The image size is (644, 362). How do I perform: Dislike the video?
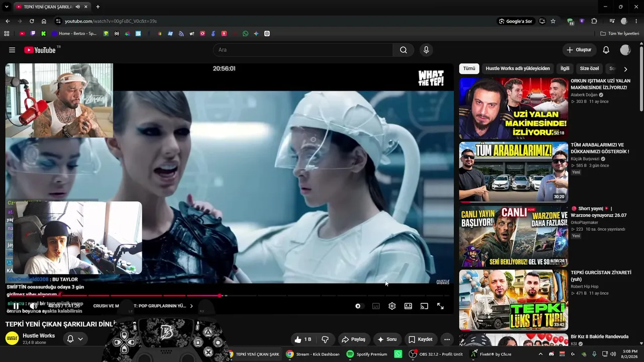(x=325, y=339)
